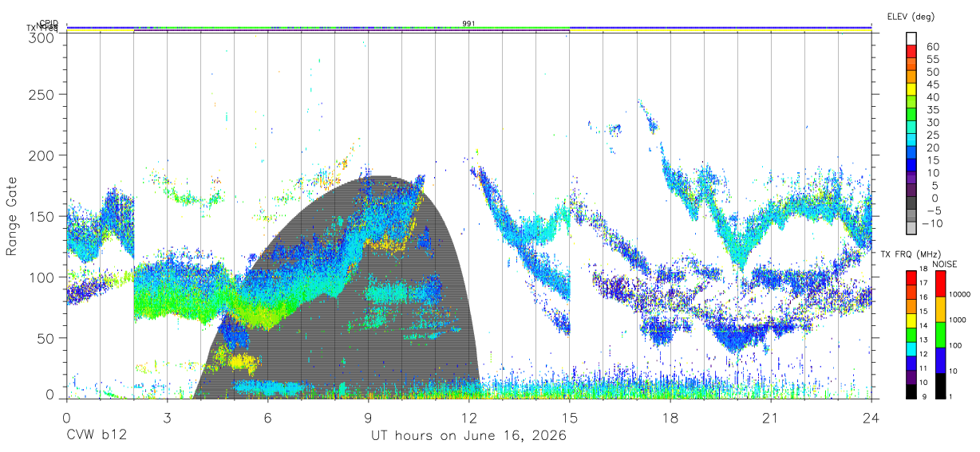The width and height of the screenshot is (980, 452).
Task: Click the '21' hour tick on UT axis
Action: 771,417
